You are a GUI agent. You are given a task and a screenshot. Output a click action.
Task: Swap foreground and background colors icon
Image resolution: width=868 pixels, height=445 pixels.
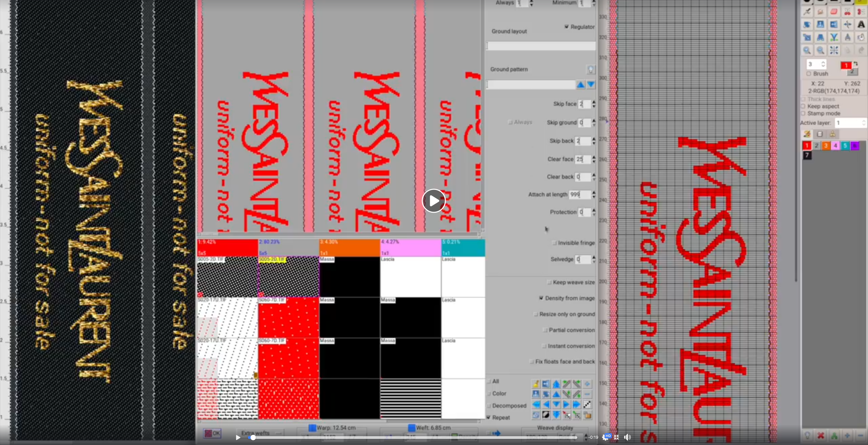click(x=856, y=63)
